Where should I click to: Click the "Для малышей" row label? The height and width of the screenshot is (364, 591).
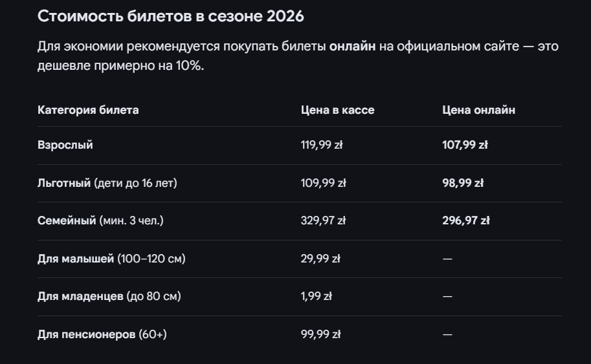pos(111,259)
